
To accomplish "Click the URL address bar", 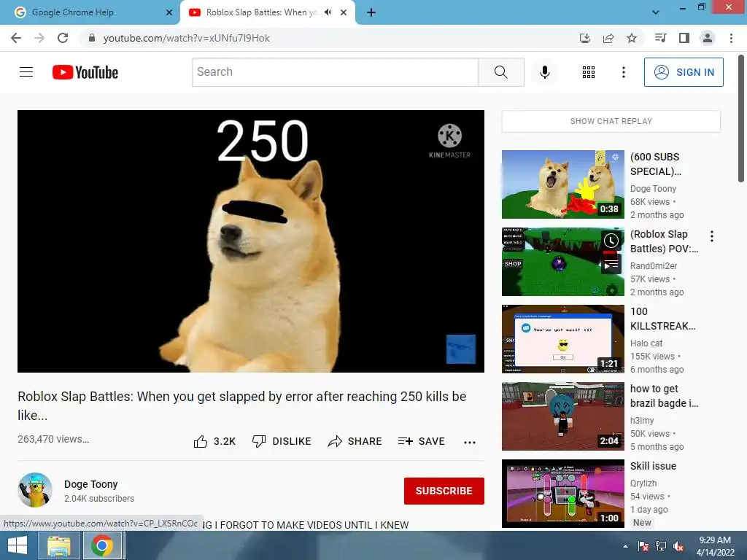I will click(x=329, y=38).
